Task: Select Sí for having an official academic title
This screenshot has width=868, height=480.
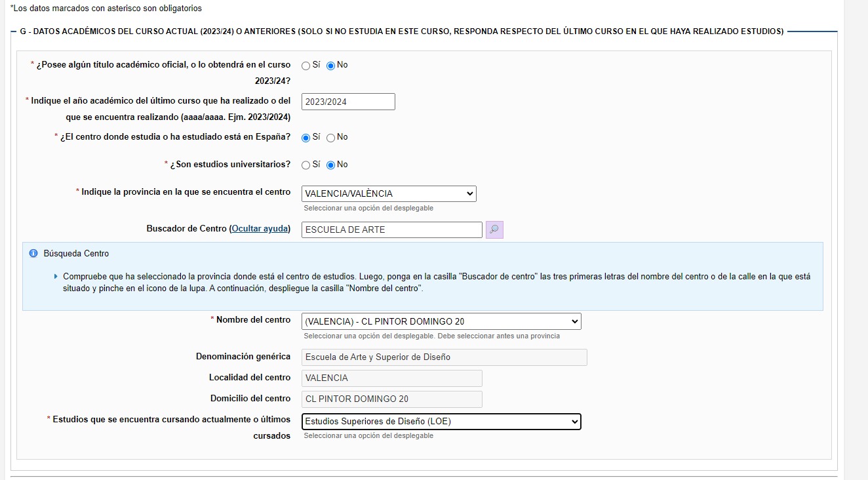Action: [x=306, y=66]
